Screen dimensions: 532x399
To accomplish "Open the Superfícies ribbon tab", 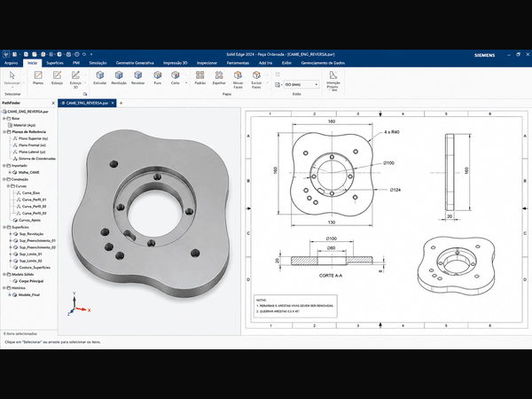I will 55,63.
